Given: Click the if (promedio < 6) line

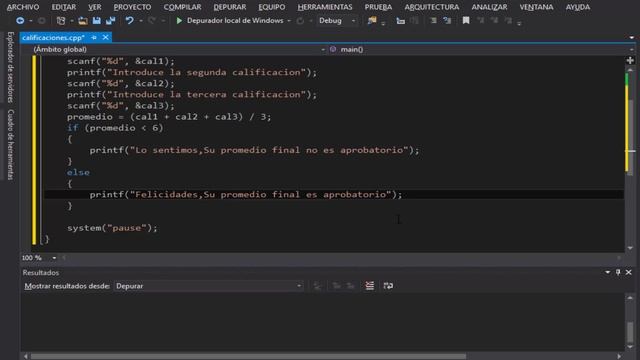Looking at the screenshot, I should [115, 128].
